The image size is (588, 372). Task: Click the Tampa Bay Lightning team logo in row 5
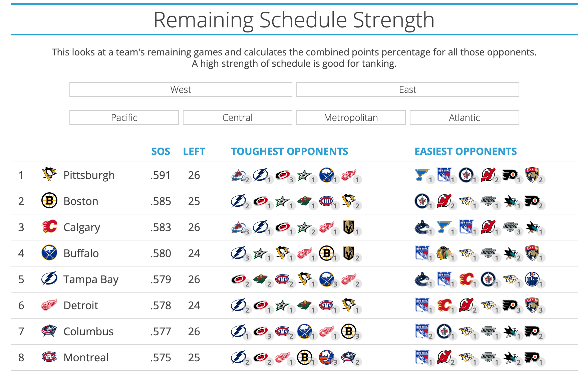49,278
